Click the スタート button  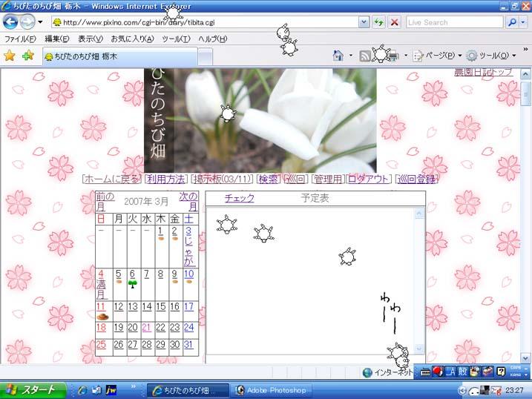[33, 391]
